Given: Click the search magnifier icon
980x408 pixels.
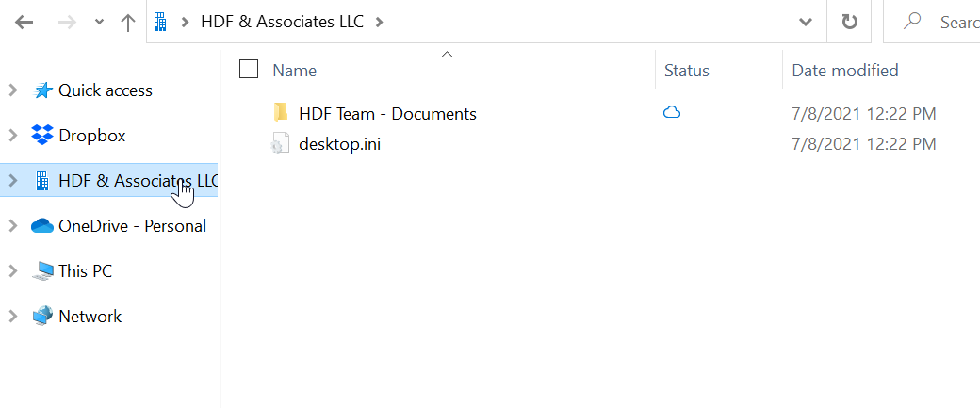Looking at the screenshot, I should click(x=912, y=22).
